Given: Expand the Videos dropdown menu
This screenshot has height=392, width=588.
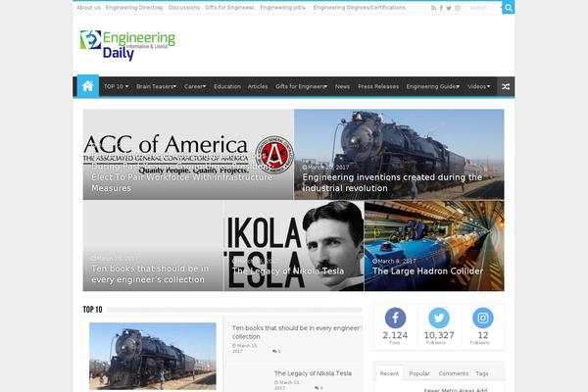Looking at the screenshot, I should tap(478, 86).
